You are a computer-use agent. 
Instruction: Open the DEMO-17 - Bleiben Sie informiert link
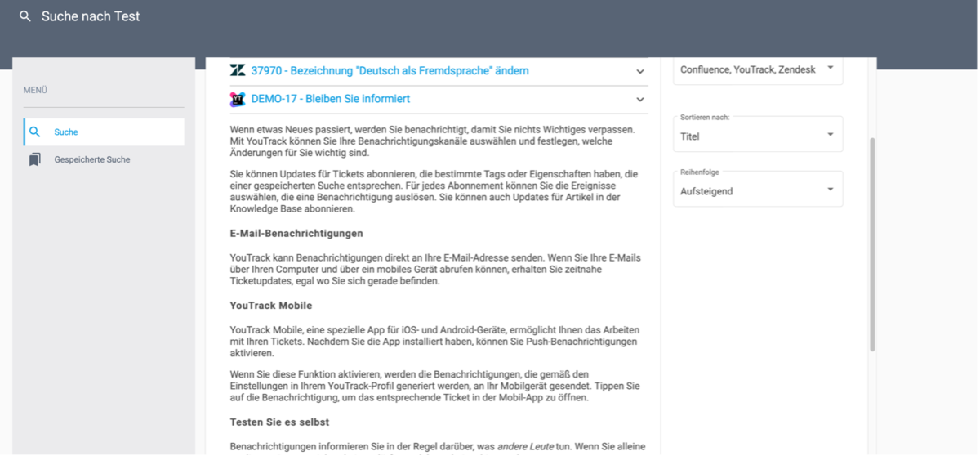(x=331, y=99)
